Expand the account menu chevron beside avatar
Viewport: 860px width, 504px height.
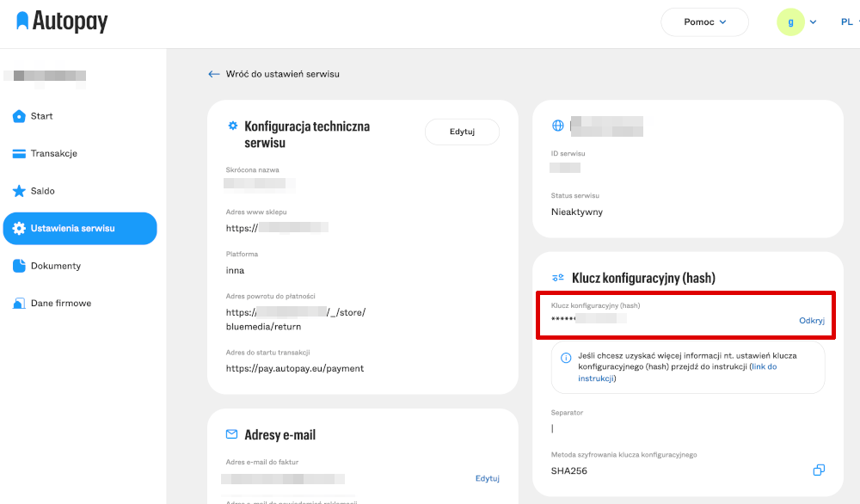pyautogui.click(x=812, y=22)
